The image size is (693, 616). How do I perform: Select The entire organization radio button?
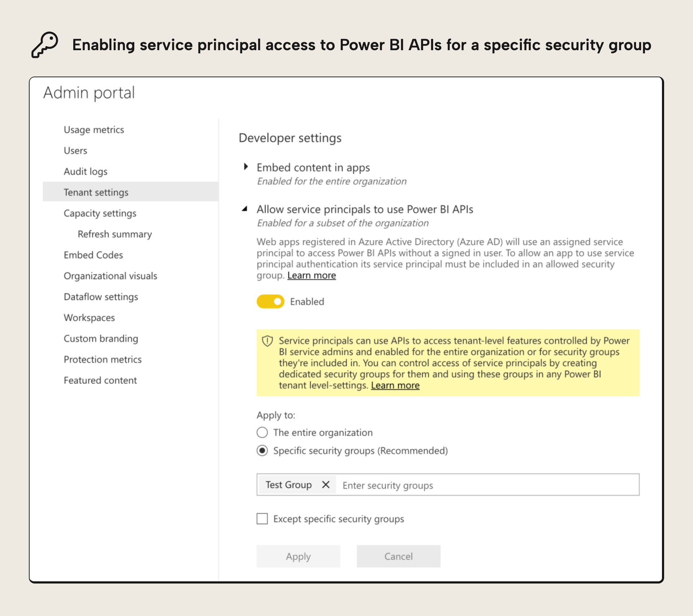pos(262,432)
